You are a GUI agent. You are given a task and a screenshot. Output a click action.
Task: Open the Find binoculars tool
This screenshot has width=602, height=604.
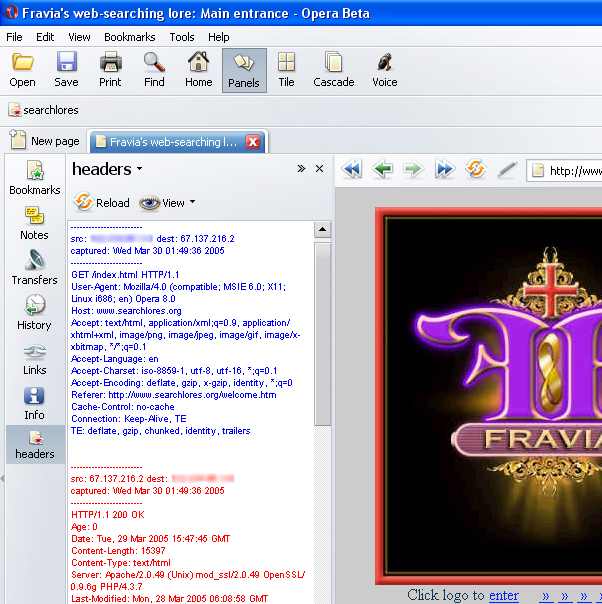coord(154,70)
